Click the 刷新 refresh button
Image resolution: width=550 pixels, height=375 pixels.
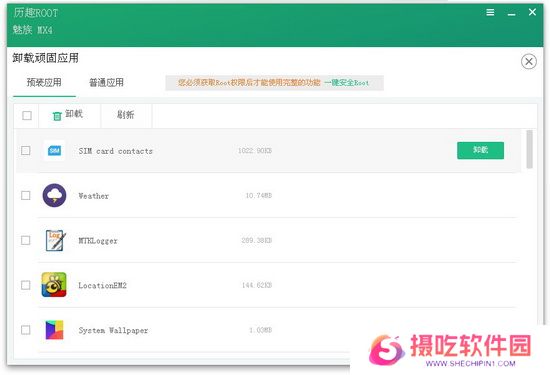(126, 115)
